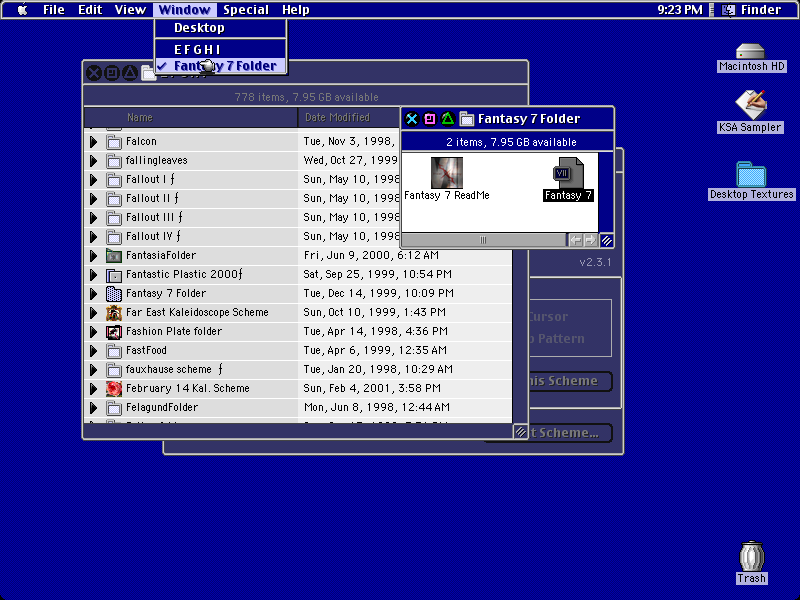Select the Fantasy 7 ReadMe file icon
Image resolution: width=800 pixels, height=600 pixels.
click(447, 173)
